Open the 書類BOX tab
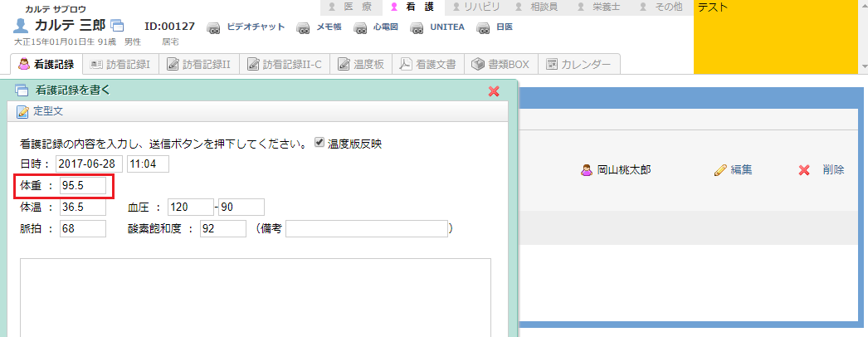The width and height of the screenshot is (868, 337). 501,64
